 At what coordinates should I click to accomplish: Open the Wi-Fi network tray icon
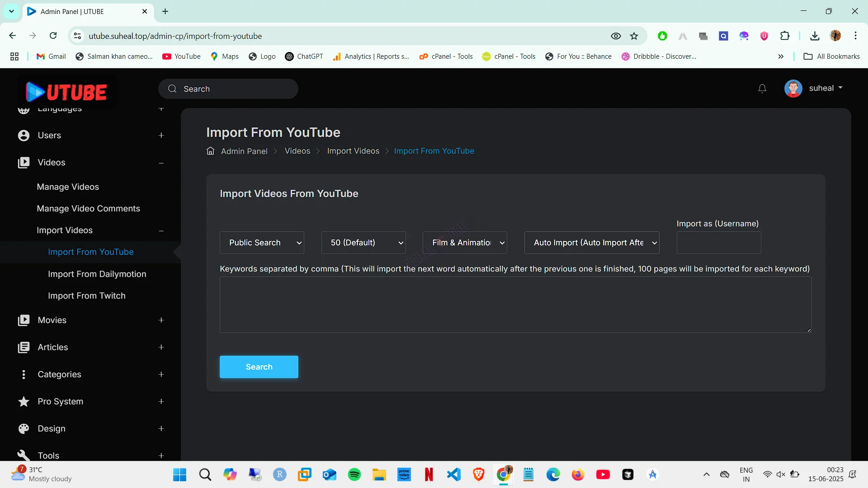point(767,474)
